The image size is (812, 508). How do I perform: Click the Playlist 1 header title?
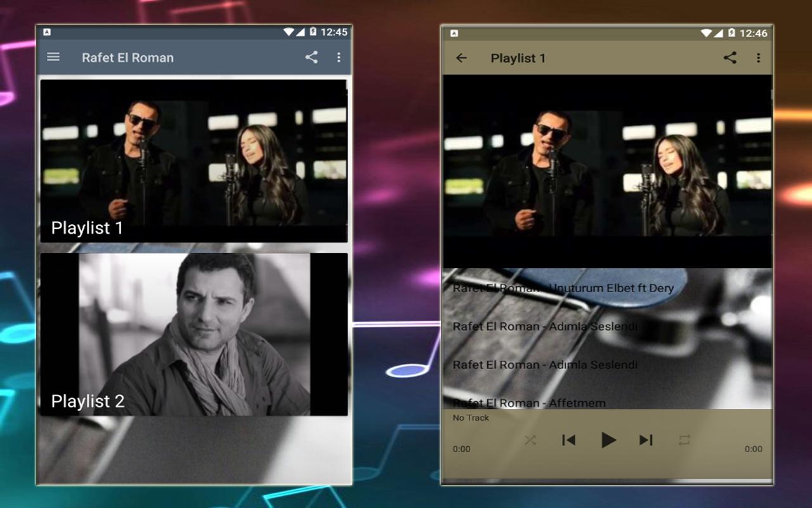coord(518,58)
